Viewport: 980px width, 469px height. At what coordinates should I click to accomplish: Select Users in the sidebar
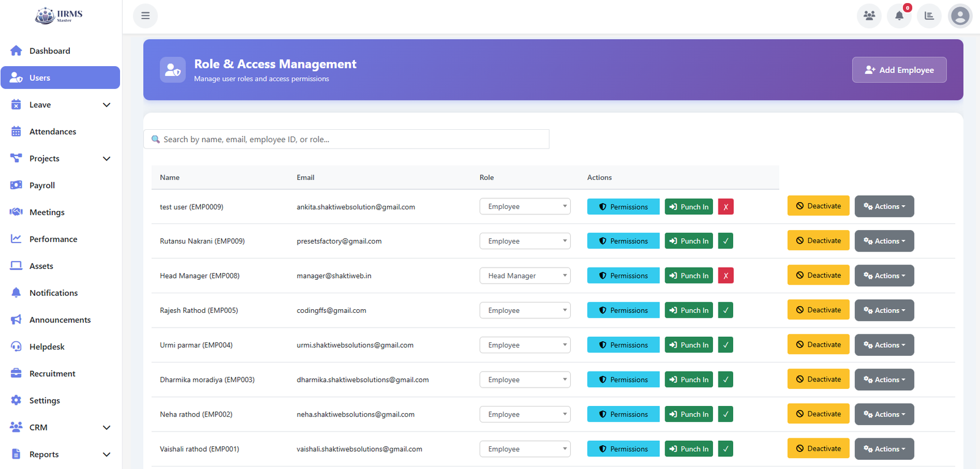(60, 78)
